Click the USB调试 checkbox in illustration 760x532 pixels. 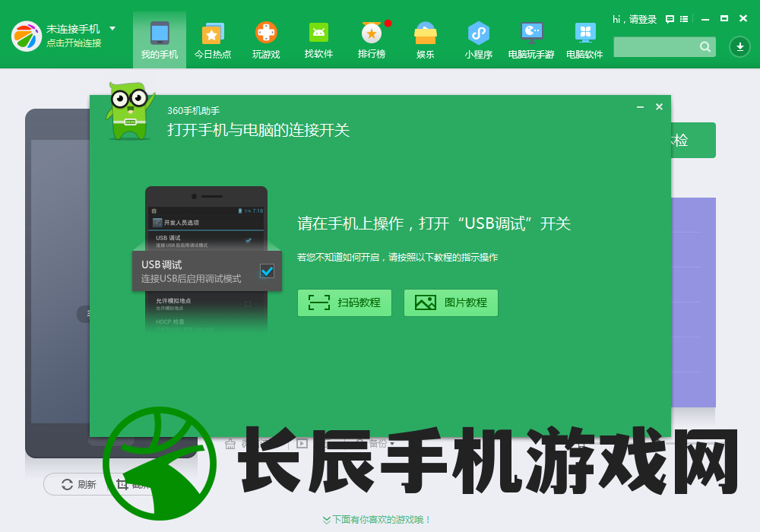coord(267,271)
